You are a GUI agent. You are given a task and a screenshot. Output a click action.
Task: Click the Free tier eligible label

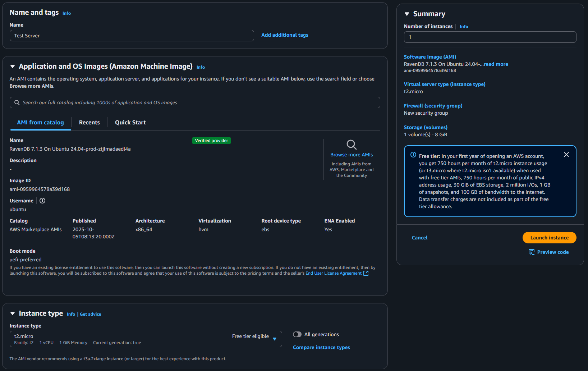pyautogui.click(x=251, y=336)
